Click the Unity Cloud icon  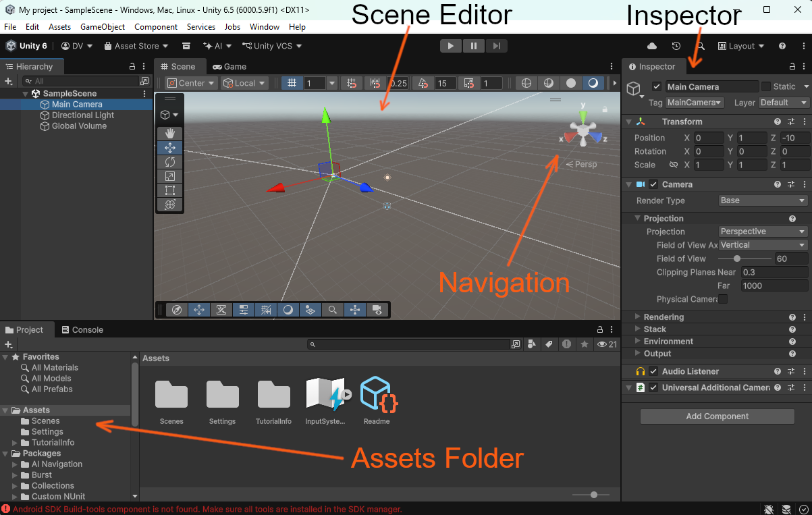(652, 46)
